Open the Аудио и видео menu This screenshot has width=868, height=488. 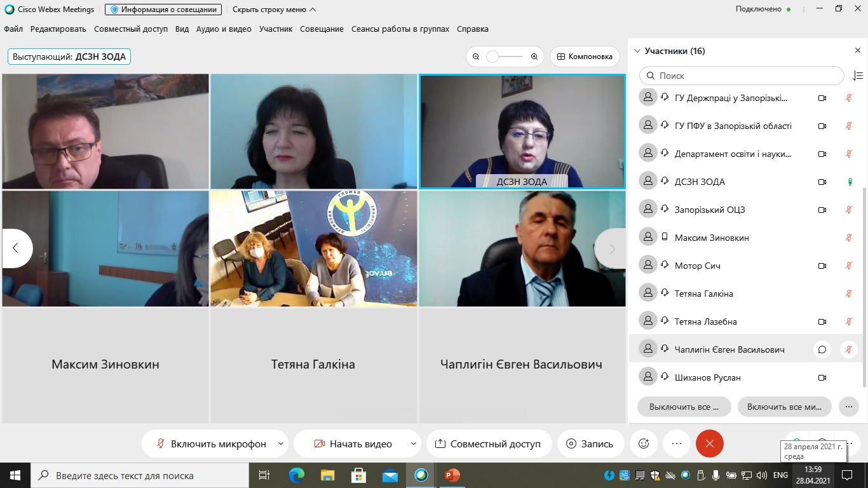pos(224,29)
